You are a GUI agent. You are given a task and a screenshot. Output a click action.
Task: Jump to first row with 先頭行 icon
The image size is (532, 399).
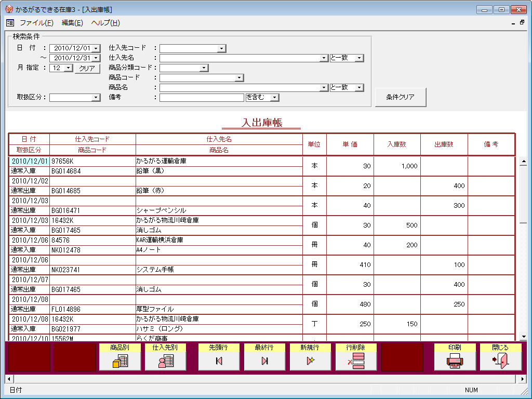219,357
